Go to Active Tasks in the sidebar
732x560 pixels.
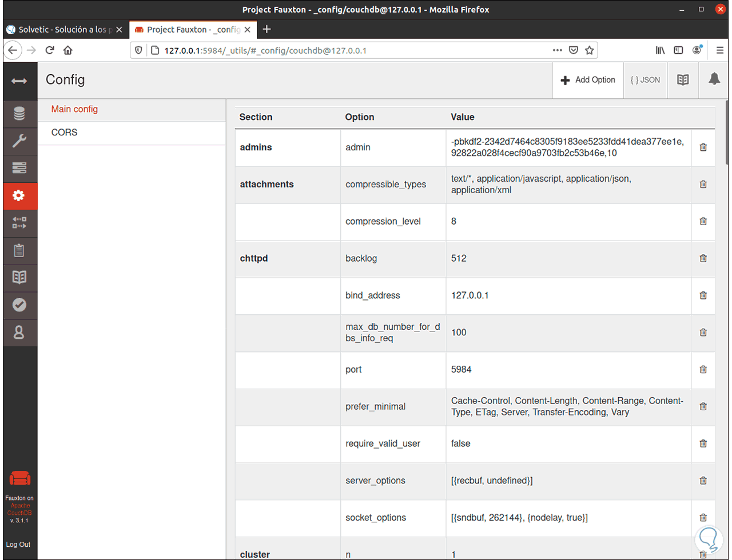coord(19,168)
